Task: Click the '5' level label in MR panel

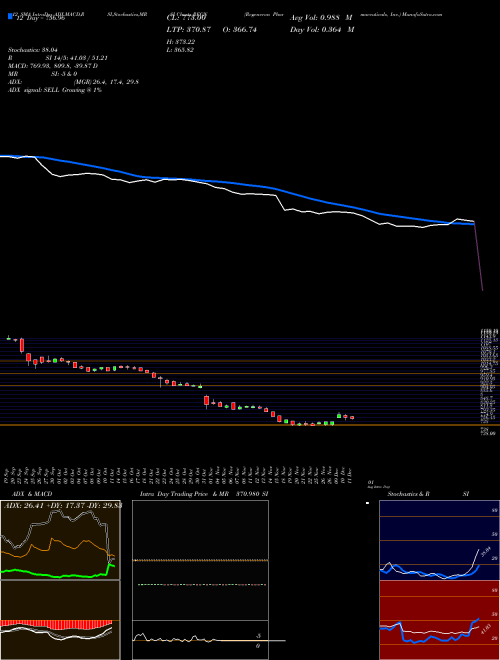Action: coord(259,636)
